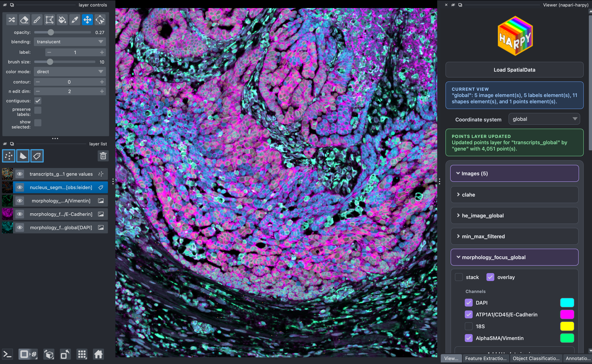Select the polygon drawing tool
The height and width of the screenshot is (364, 592).
click(x=49, y=20)
